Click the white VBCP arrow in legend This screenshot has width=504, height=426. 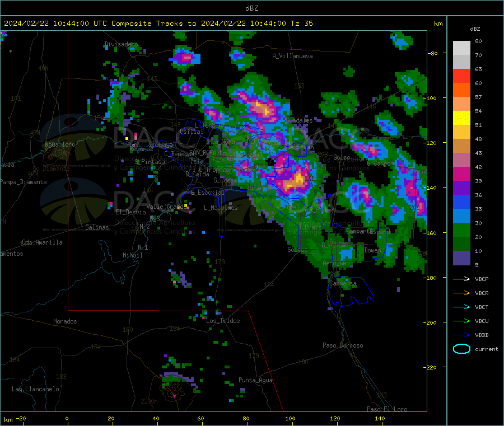tap(461, 279)
